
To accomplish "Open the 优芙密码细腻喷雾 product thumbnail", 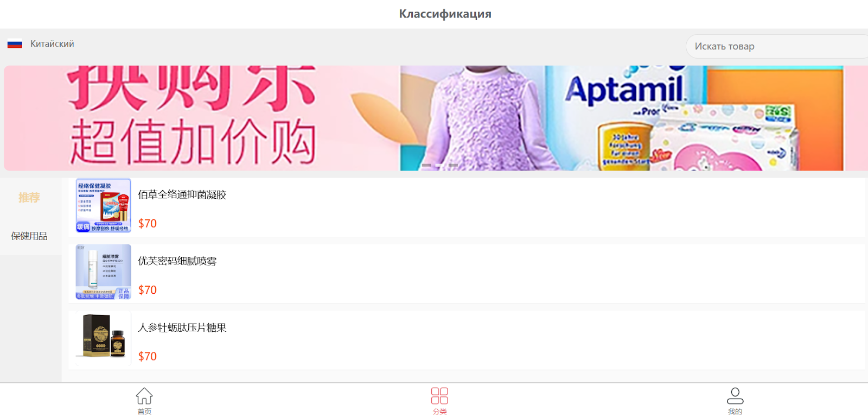I will [x=104, y=272].
